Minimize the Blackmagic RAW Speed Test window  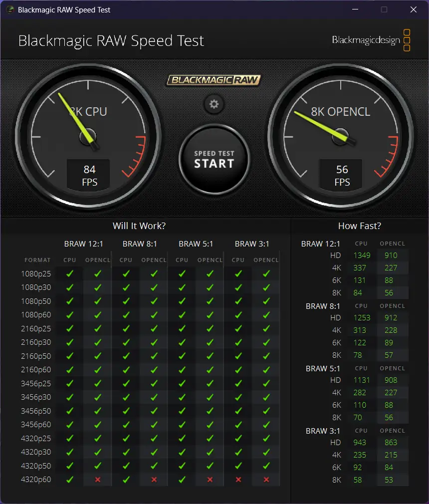(355, 9)
